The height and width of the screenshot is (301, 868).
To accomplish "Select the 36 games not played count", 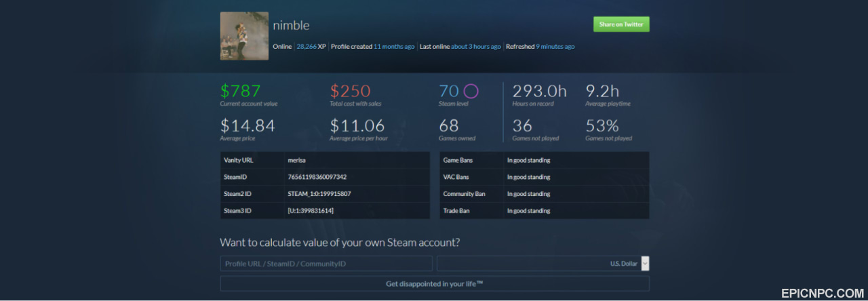I will [522, 125].
